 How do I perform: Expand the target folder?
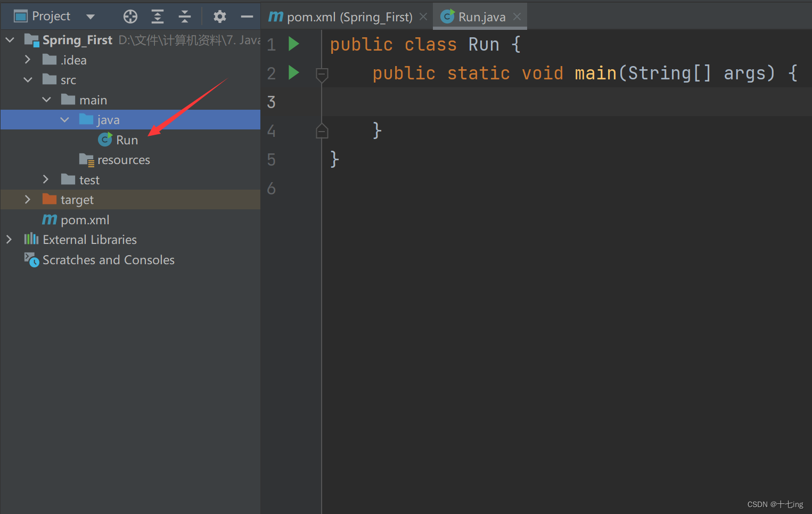[28, 199]
